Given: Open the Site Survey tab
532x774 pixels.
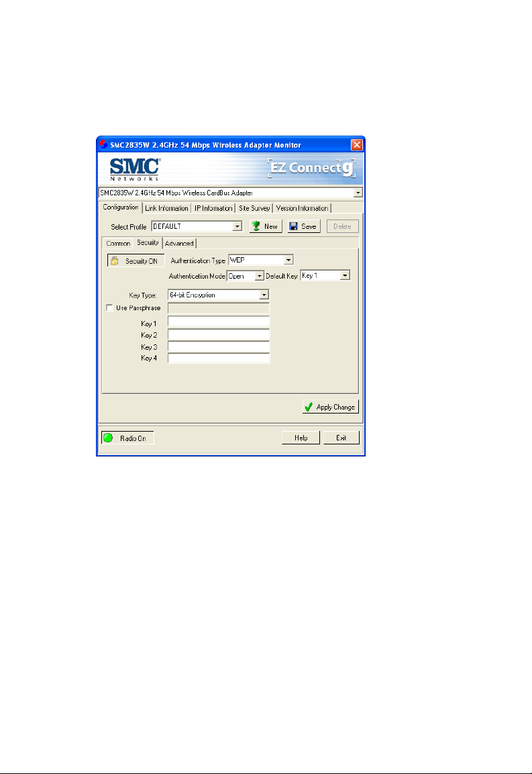Looking at the screenshot, I should click(x=254, y=208).
